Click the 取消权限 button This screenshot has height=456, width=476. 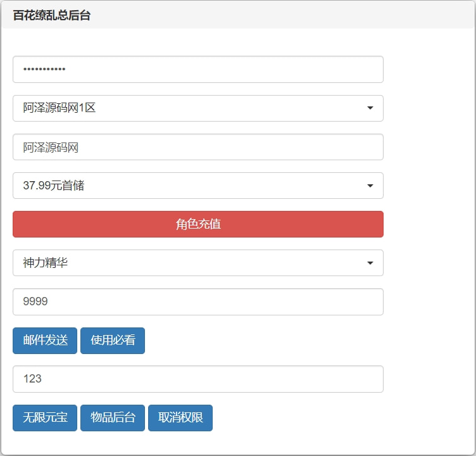click(x=180, y=417)
